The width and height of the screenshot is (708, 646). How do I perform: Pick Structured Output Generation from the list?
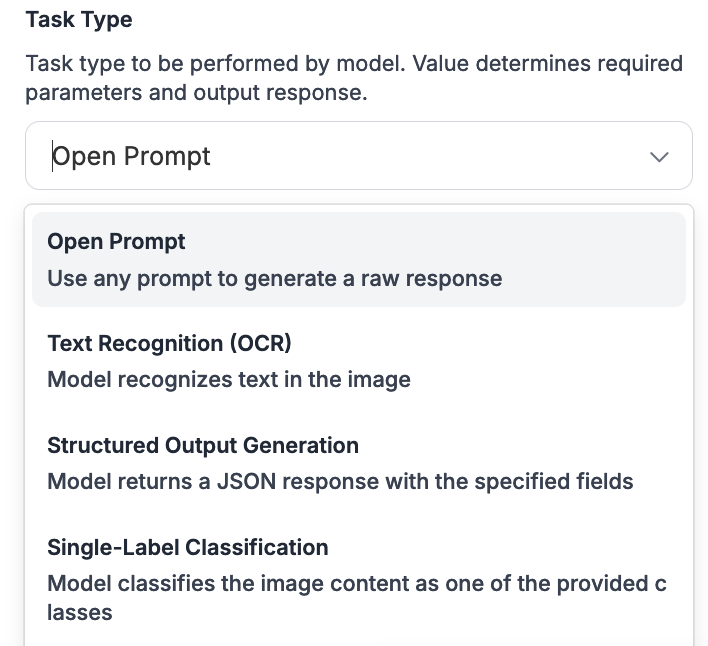point(358,463)
